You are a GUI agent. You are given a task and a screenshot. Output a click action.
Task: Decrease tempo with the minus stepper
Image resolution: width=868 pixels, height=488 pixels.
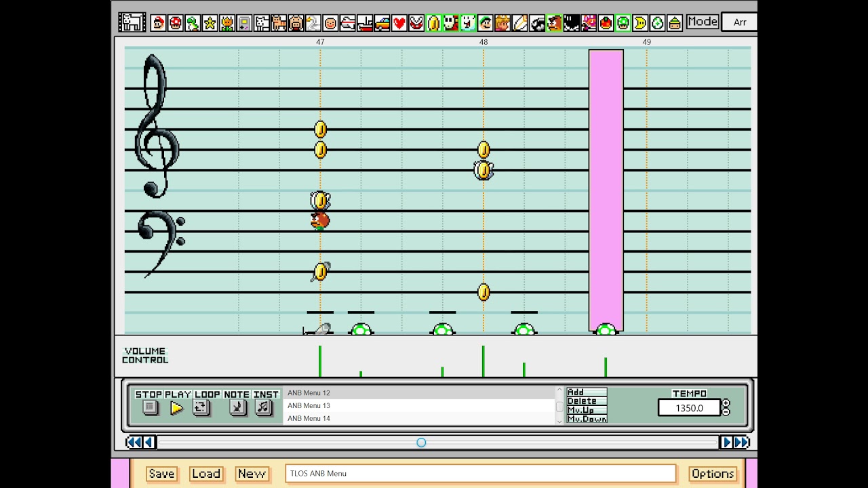click(726, 411)
